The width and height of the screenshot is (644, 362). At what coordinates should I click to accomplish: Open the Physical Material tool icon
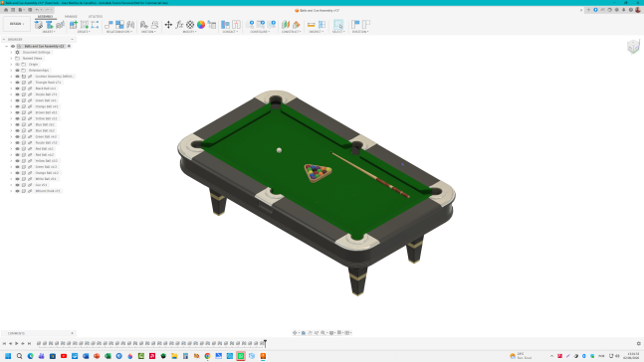click(x=190, y=25)
